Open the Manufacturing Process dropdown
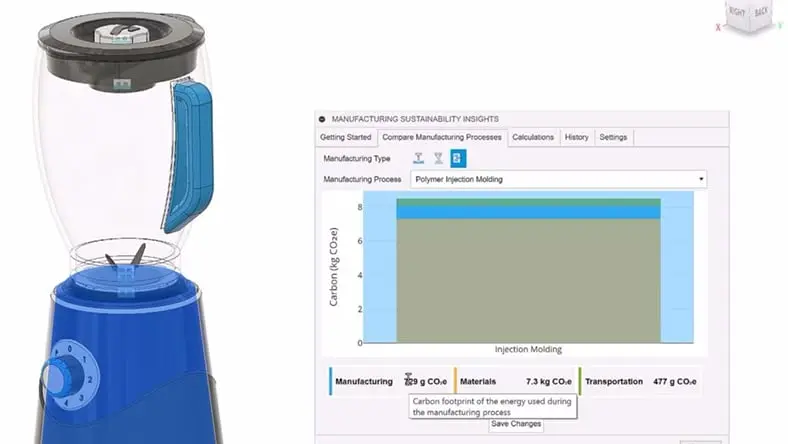Screen dimensions: 788x444 coord(558,180)
